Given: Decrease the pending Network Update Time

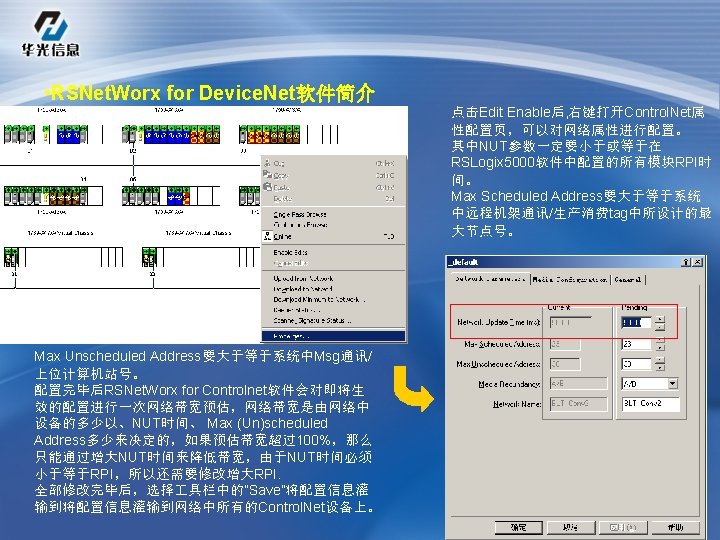Looking at the screenshot, I should click(x=660, y=327).
